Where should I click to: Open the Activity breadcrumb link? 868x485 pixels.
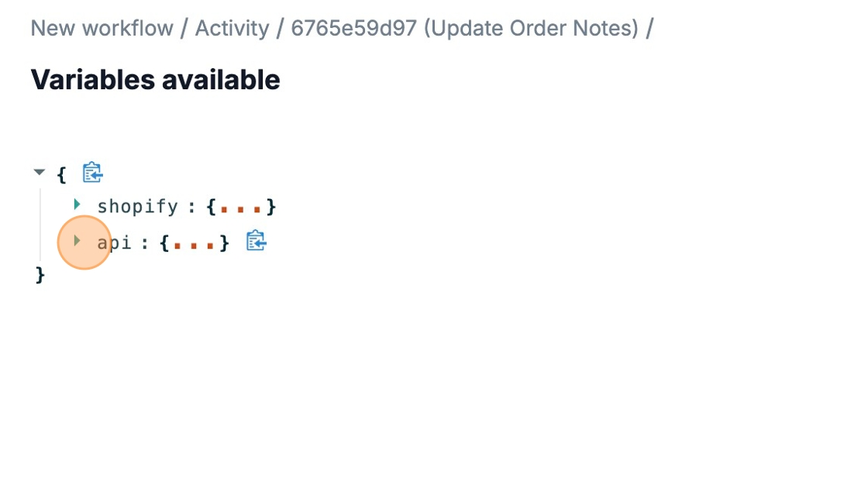tap(232, 29)
